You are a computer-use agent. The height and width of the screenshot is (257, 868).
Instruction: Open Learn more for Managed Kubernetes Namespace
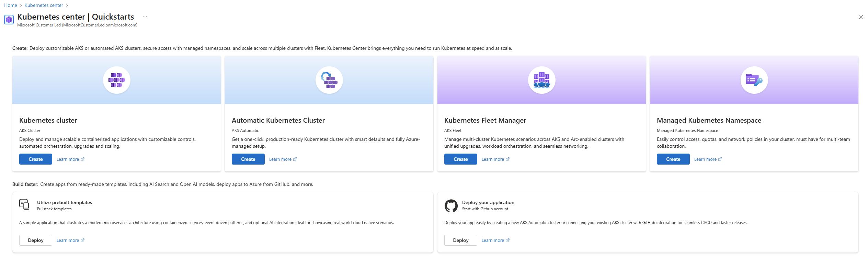pos(708,159)
